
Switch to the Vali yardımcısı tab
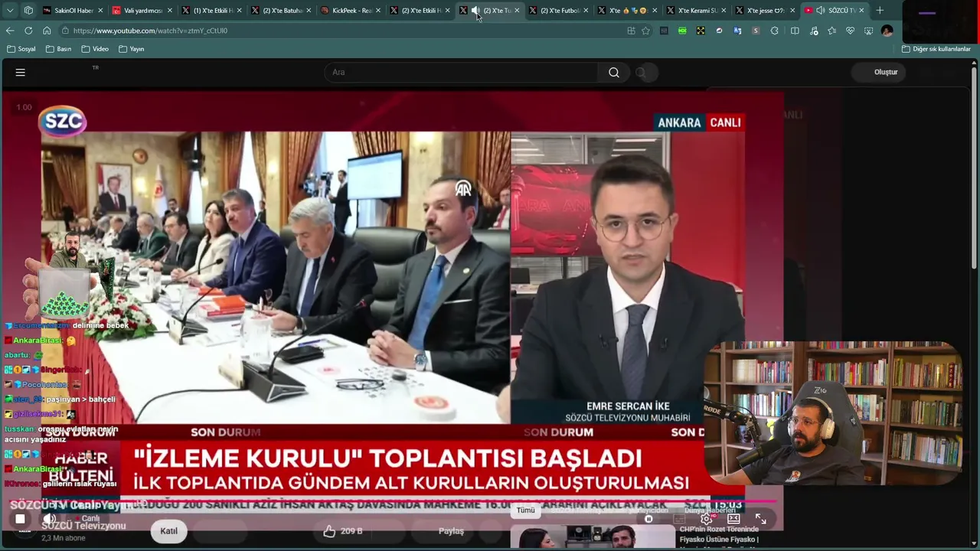click(x=142, y=10)
